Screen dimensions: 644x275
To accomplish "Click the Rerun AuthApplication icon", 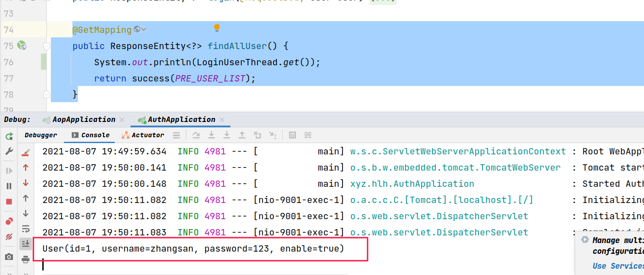I will tap(9, 136).
